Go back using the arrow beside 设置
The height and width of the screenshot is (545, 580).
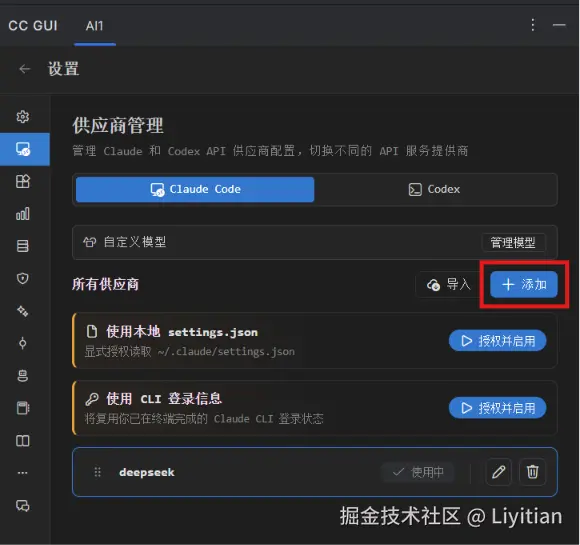24,69
